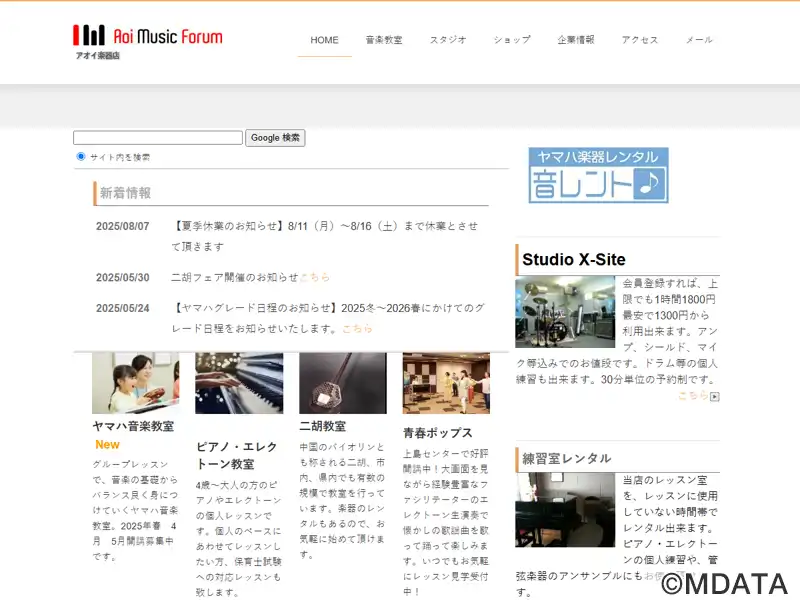Open the メール menu item
This screenshot has width=800, height=600.
tap(699, 40)
